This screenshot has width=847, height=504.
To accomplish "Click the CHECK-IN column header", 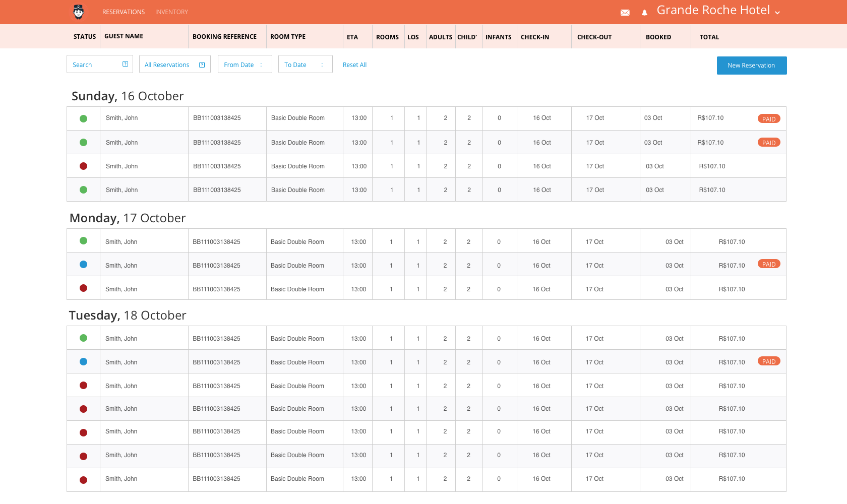I will pyautogui.click(x=535, y=37).
